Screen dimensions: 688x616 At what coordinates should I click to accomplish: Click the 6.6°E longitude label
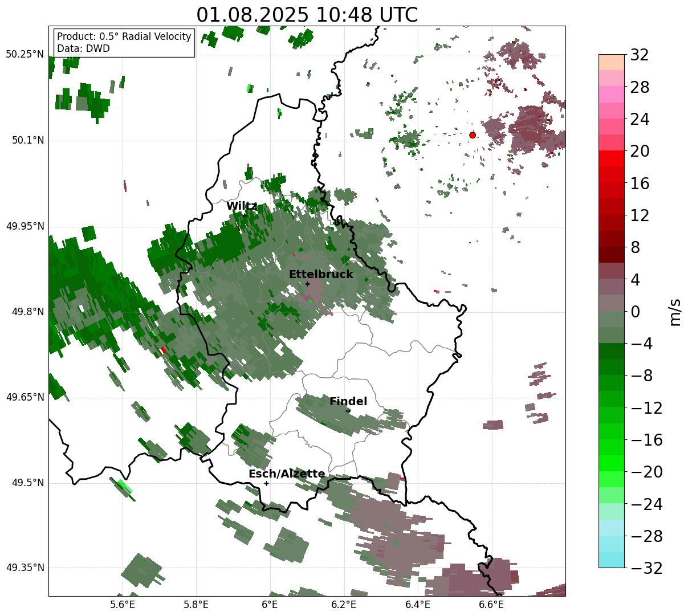coord(491,605)
